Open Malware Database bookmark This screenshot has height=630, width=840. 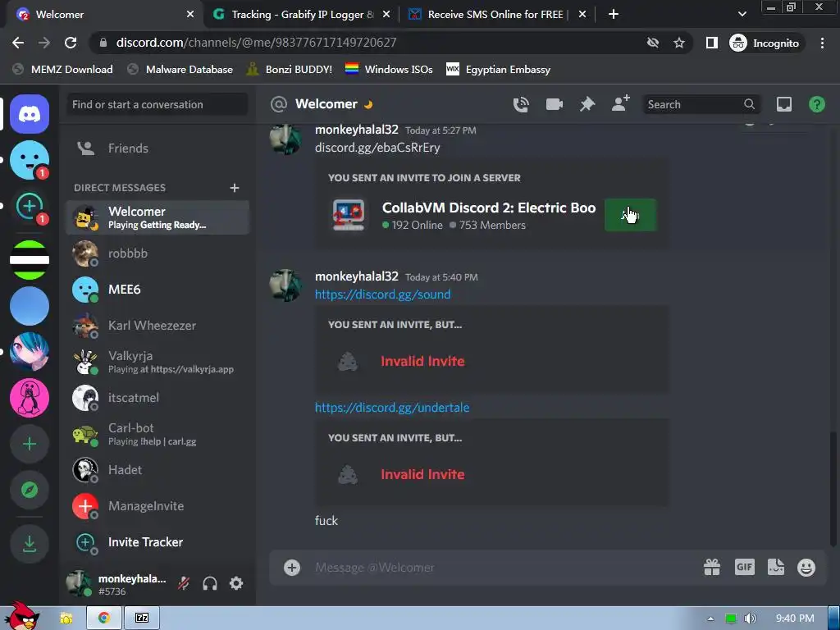coord(180,69)
